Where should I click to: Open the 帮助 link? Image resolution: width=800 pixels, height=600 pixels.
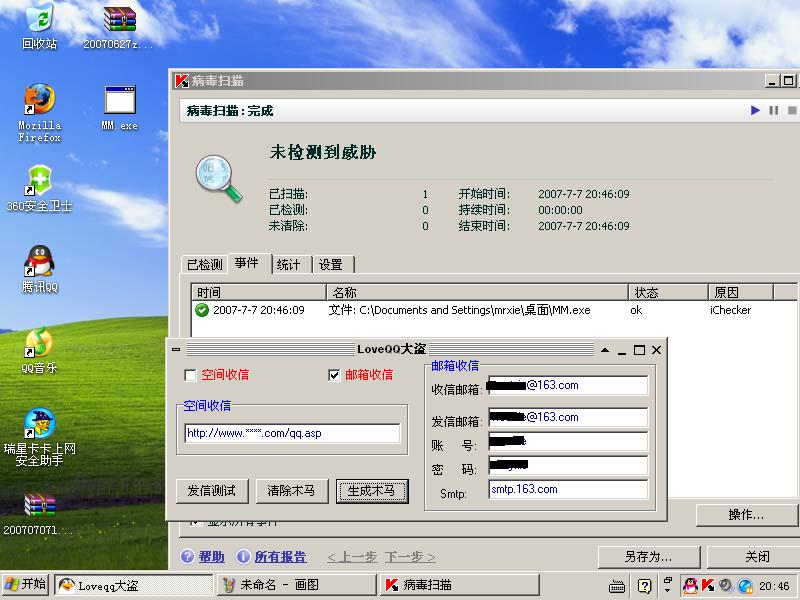coord(212,557)
